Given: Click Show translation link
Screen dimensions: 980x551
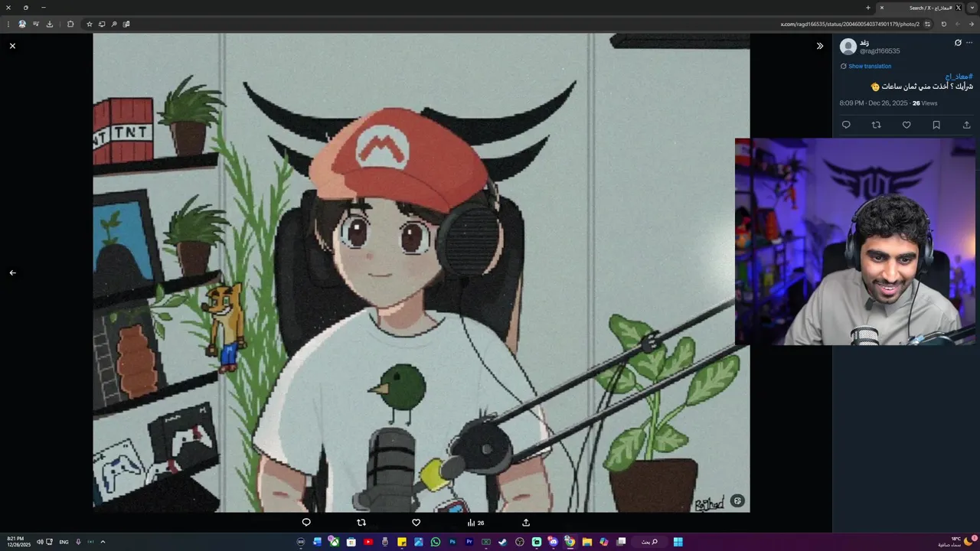Looking at the screenshot, I should [x=870, y=67].
